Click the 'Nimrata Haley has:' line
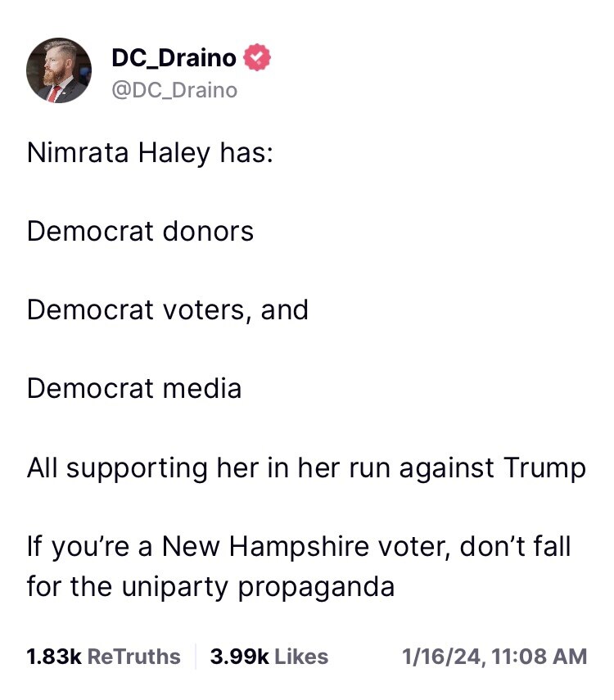 coord(149,153)
